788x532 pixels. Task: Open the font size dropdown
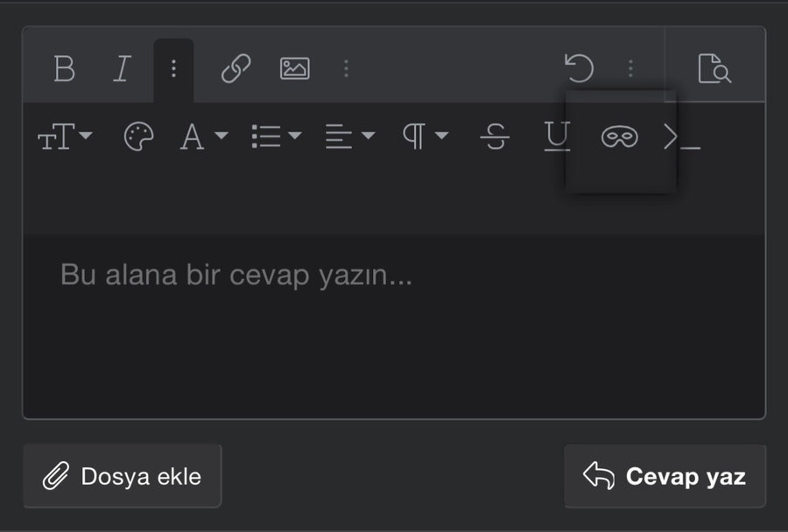[65, 136]
